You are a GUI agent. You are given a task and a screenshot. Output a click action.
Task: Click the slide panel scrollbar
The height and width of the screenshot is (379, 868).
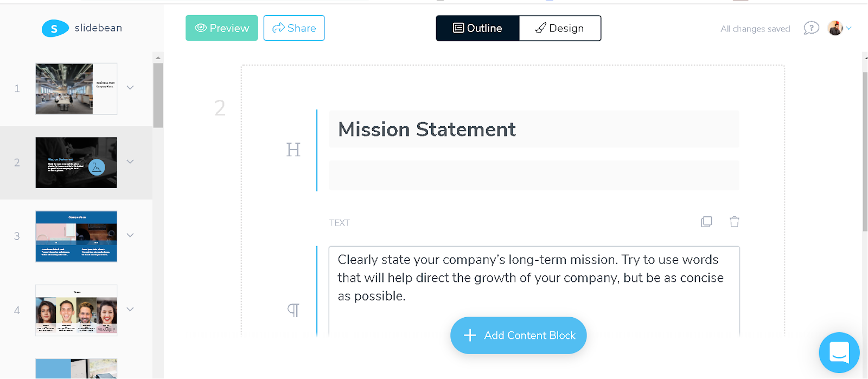[x=158, y=95]
